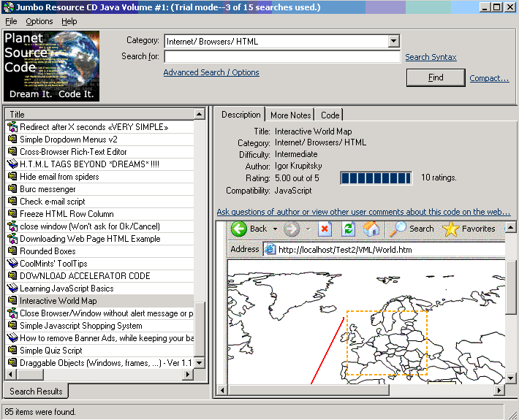Click the Find button
This screenshot has height=420, width=519.
point(436,77)
